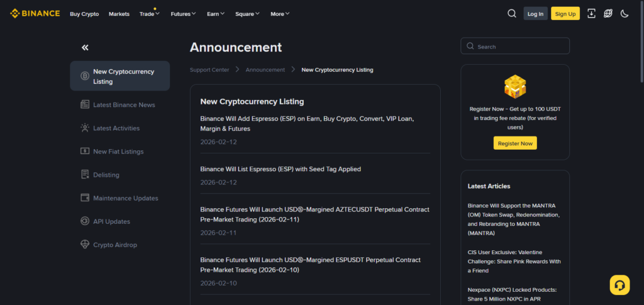Screen dimensions: 644x305
Task: Expand the Futures dropdown menu
Action: click(x=183, y=14)
